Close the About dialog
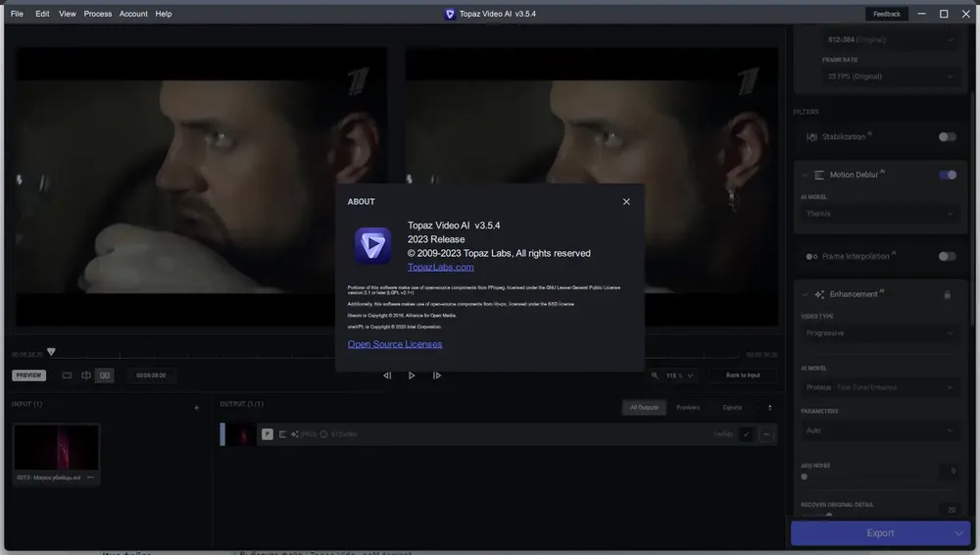 tap(626, 201)
